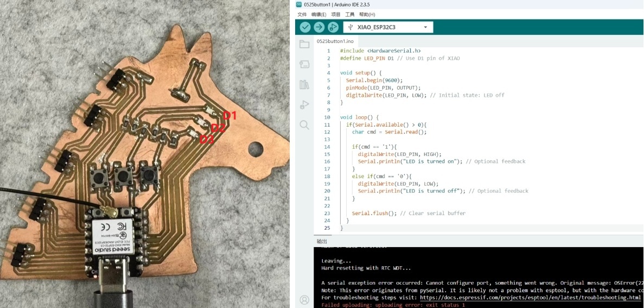The height and width of the screenshot is (308, 644).
Task: Click the Verify checkmark button
Action: pos(305,27)
